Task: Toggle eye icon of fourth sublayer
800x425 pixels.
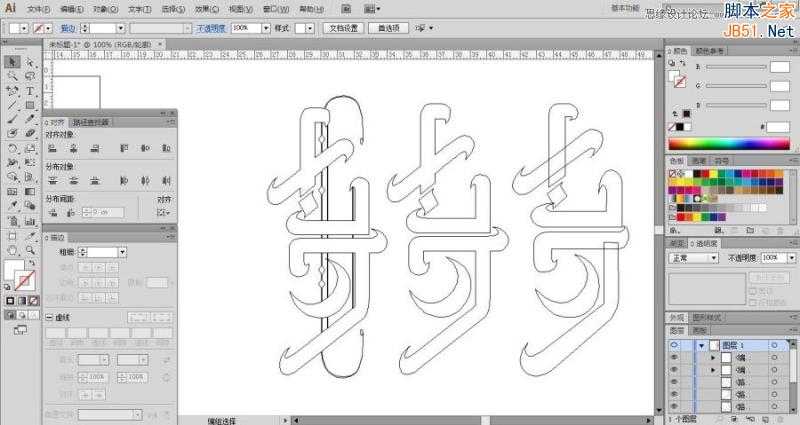Action: point(674,394)
